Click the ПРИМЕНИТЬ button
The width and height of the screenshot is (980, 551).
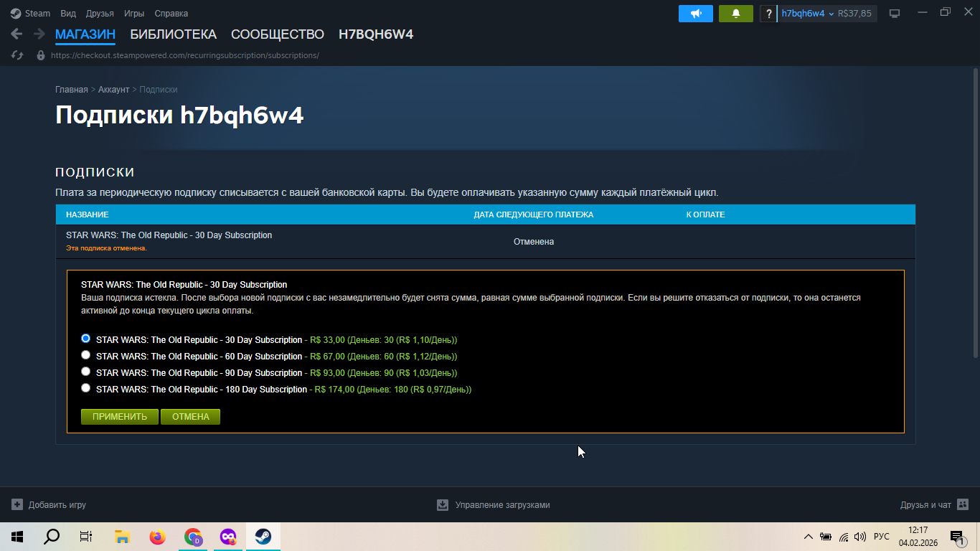click(120, 417)
